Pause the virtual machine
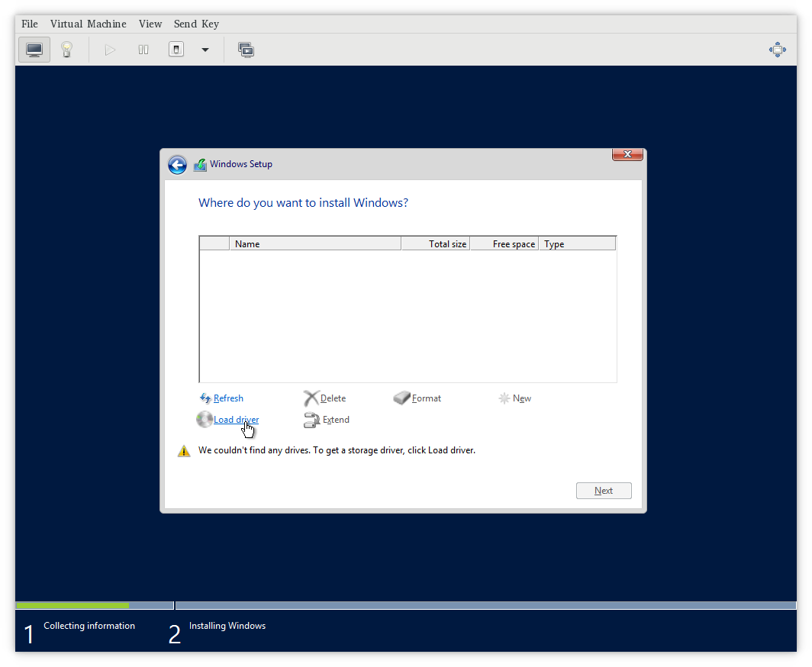This screenshot has width=812, height=667. (143, 49)
